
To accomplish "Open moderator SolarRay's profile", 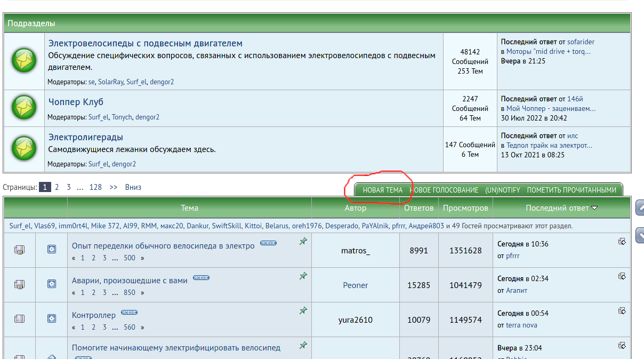I will [x=110, y=82].
